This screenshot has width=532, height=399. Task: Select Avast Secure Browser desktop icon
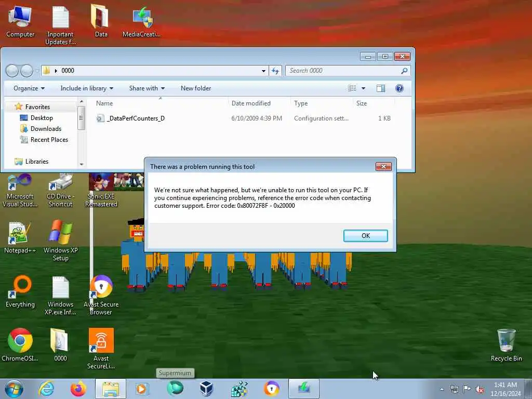pyautogui.click(x=101, y=295)
